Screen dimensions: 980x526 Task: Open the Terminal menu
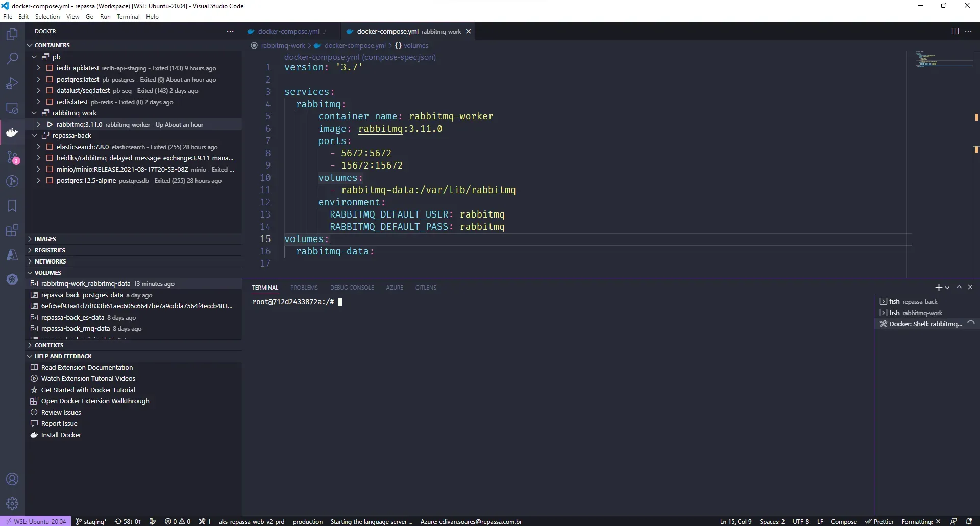(x=128, y=17)
